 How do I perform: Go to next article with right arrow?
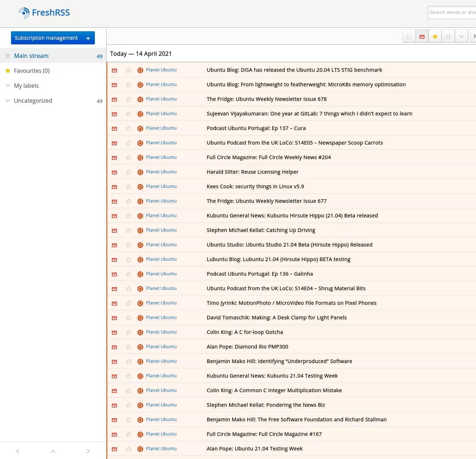(88, 451)
